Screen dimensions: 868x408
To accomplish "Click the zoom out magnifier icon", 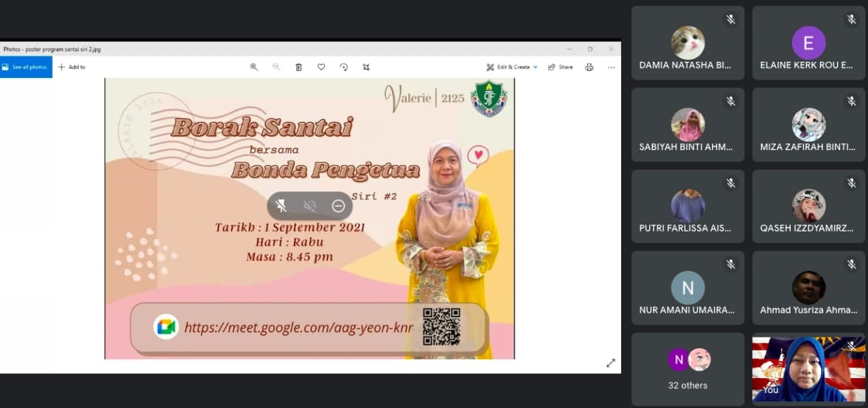I will click(276, 67).
